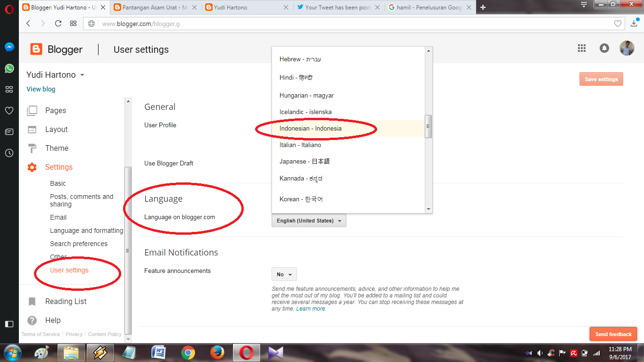
Task: Go back to the previous page
Action: coord(28,24)
